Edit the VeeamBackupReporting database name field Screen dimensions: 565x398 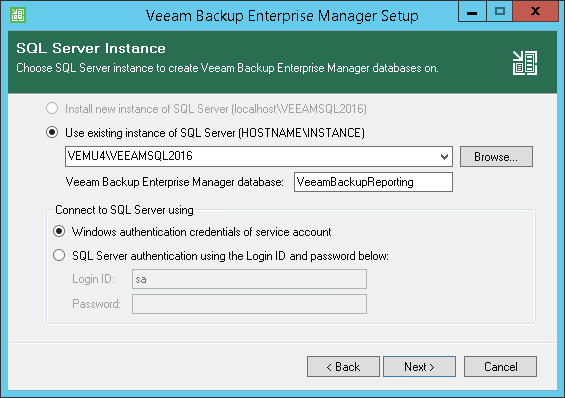tap(373, 182)
